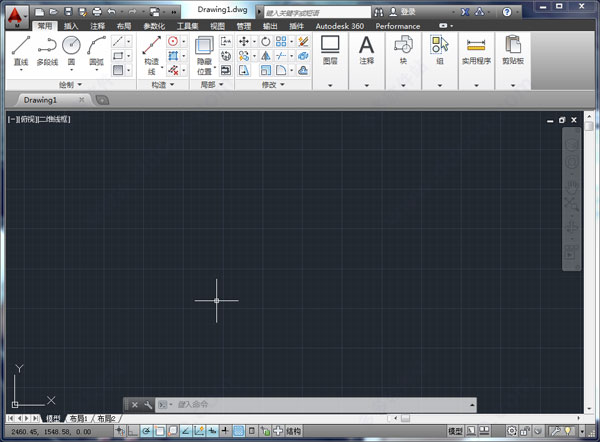Click the 剪贴板 clipboard icon

coord(513,44)
